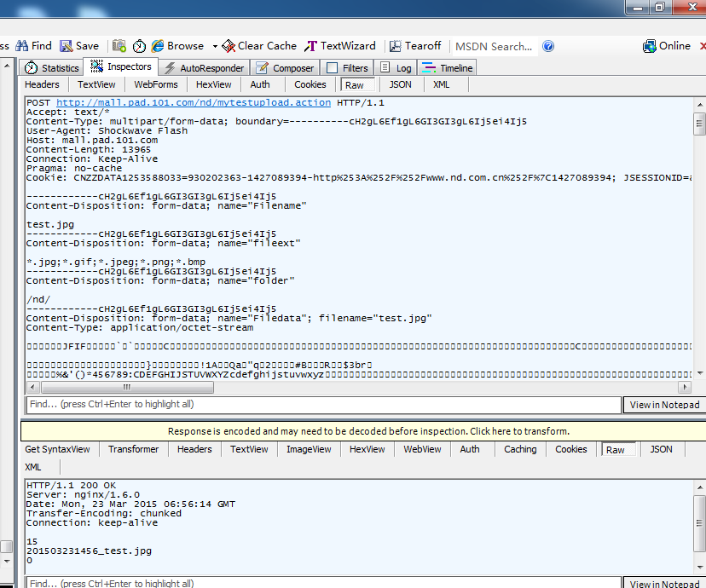Viewport: 706px width, 588px height.
Task: Open the WebView response tab
Action: pos(422,449)
